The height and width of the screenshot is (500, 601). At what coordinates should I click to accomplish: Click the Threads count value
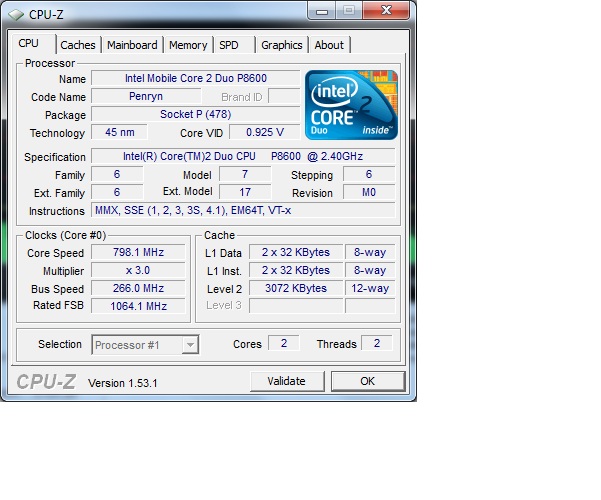click(x=377, y=343)
